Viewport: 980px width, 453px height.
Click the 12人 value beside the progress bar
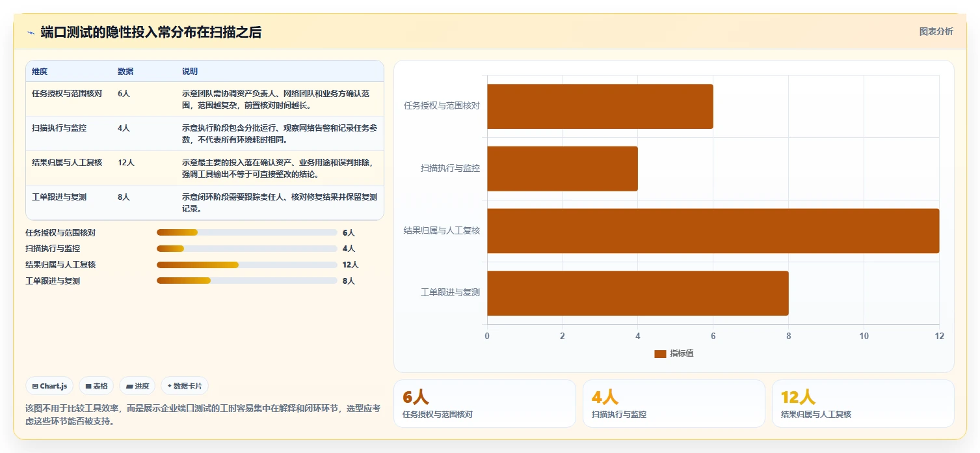point(351,265)
